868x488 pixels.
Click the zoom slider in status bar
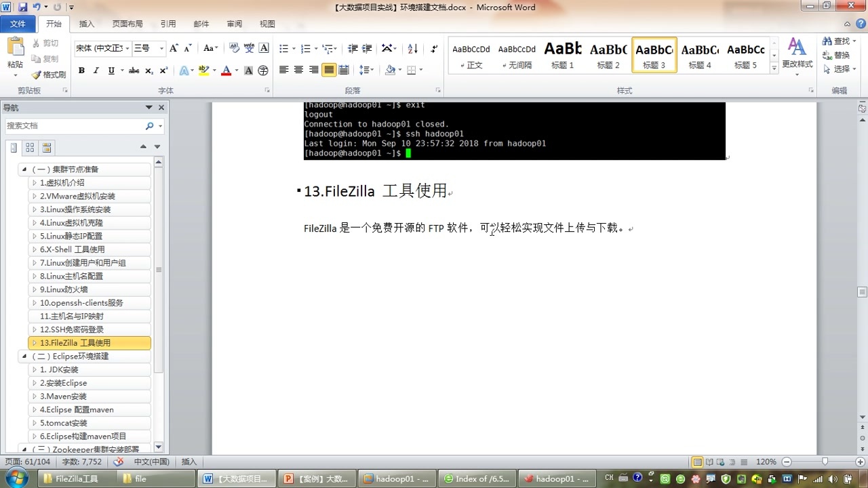point(825,462)
